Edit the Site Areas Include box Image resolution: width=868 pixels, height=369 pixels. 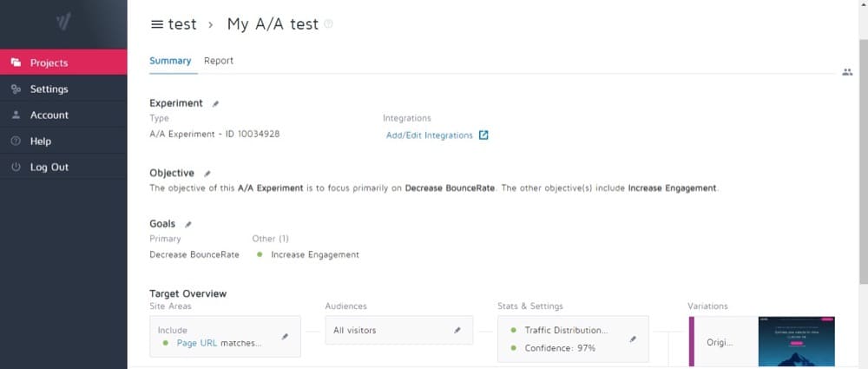[x=285, y=336]
